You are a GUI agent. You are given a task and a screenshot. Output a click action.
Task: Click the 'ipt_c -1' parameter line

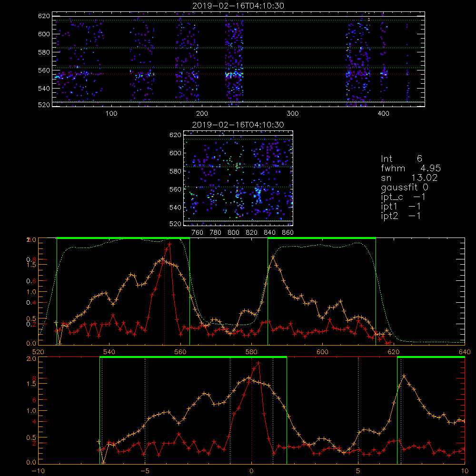click(403, 197)
